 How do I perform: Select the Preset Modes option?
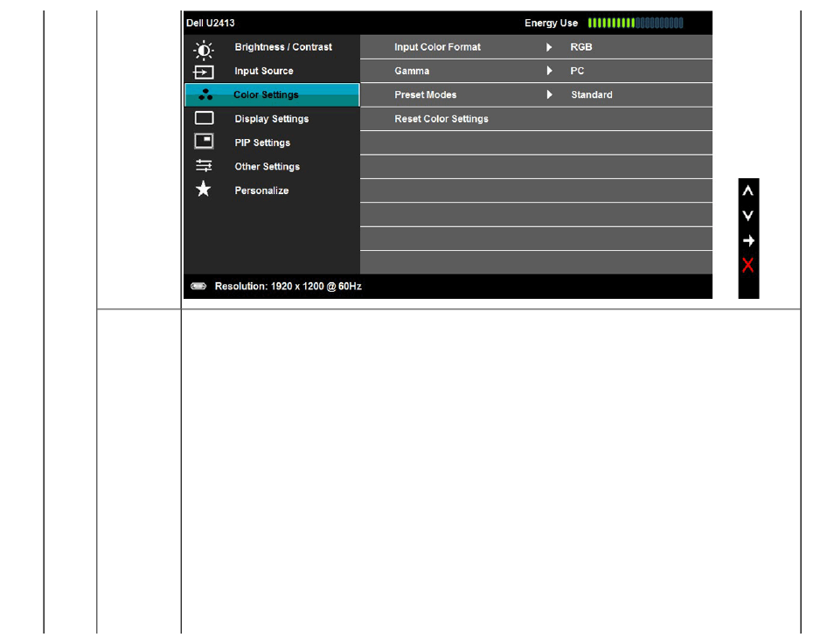click(x=536, y=94)
